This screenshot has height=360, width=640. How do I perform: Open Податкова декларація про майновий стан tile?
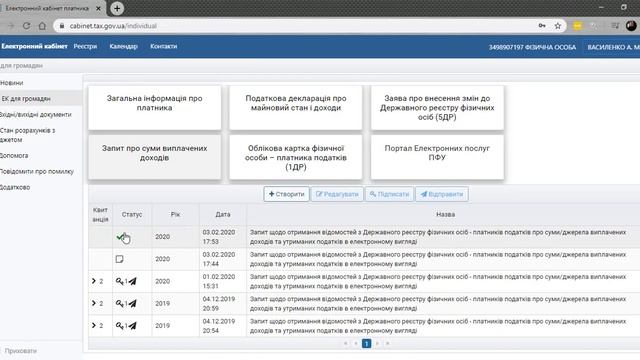point(296,108)
